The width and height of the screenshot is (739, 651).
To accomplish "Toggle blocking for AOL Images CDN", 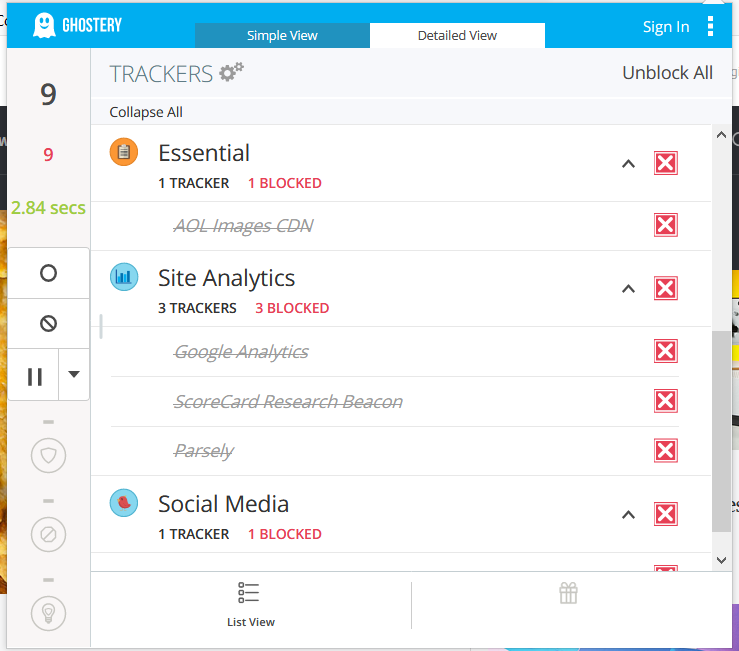I will pyautogui.click(x=665, y=226).
